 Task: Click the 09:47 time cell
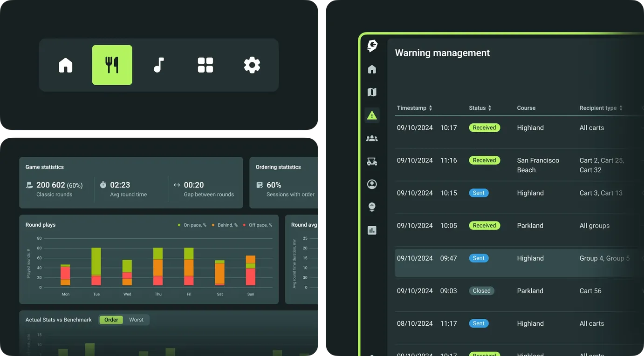coord(448,258)
